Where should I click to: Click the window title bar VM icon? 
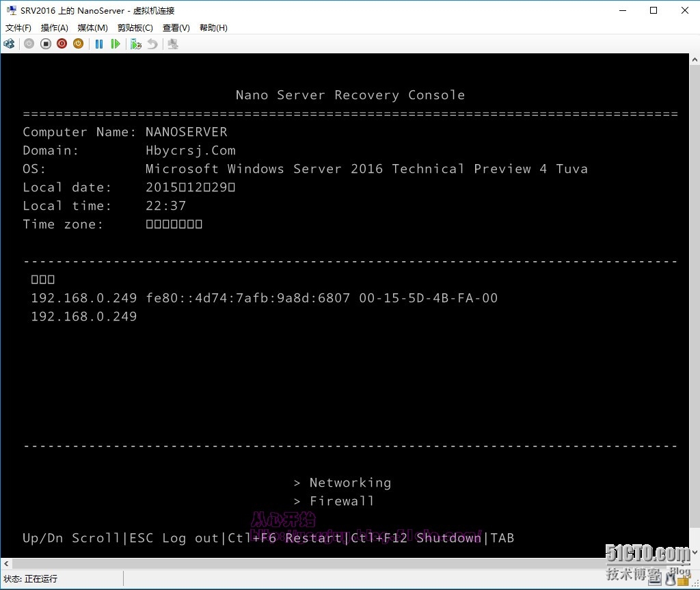pyautogui.click(x=12, y=10)
